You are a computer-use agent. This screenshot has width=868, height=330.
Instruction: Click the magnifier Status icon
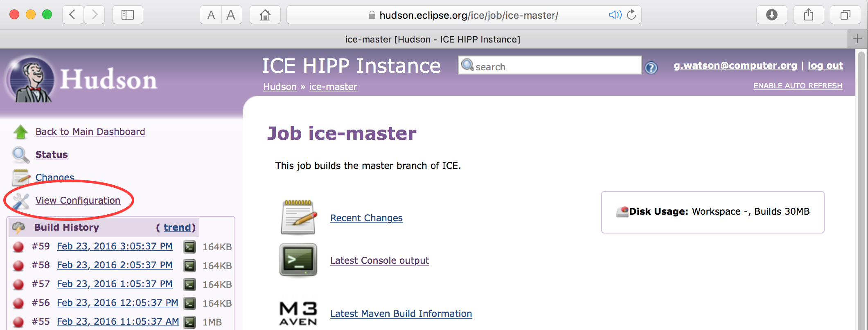pos(20,155)
